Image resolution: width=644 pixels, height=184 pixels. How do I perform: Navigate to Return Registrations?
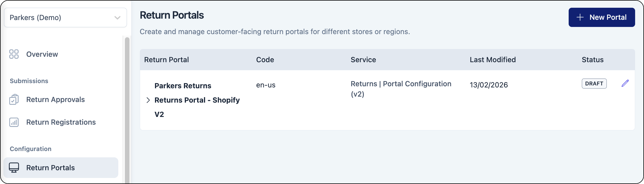(x=61, y=122)
